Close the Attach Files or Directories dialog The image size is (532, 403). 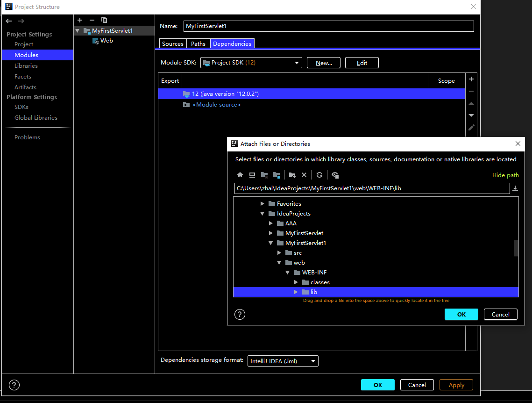(518, 144)
